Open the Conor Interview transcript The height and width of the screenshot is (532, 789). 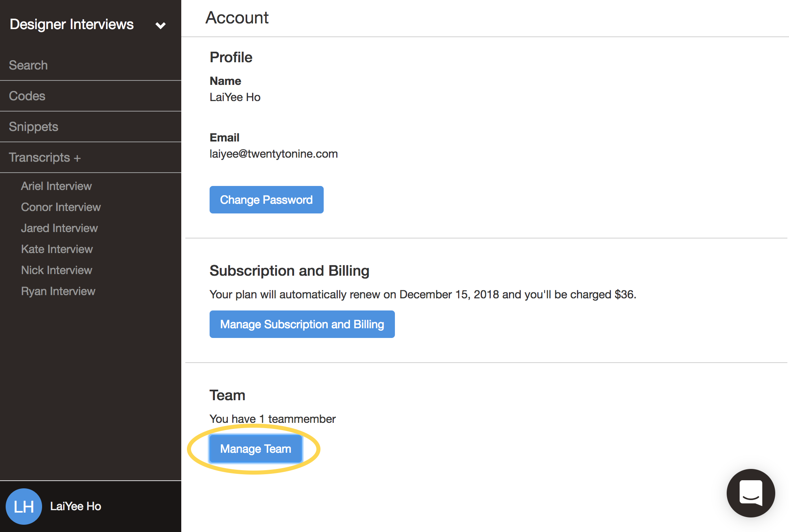[61, 207]
